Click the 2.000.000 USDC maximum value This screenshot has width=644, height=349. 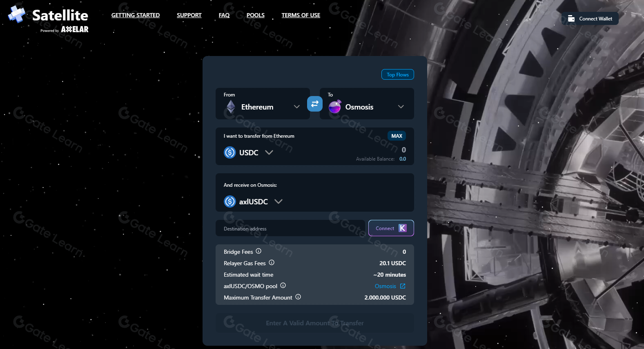tap(385, 298)
